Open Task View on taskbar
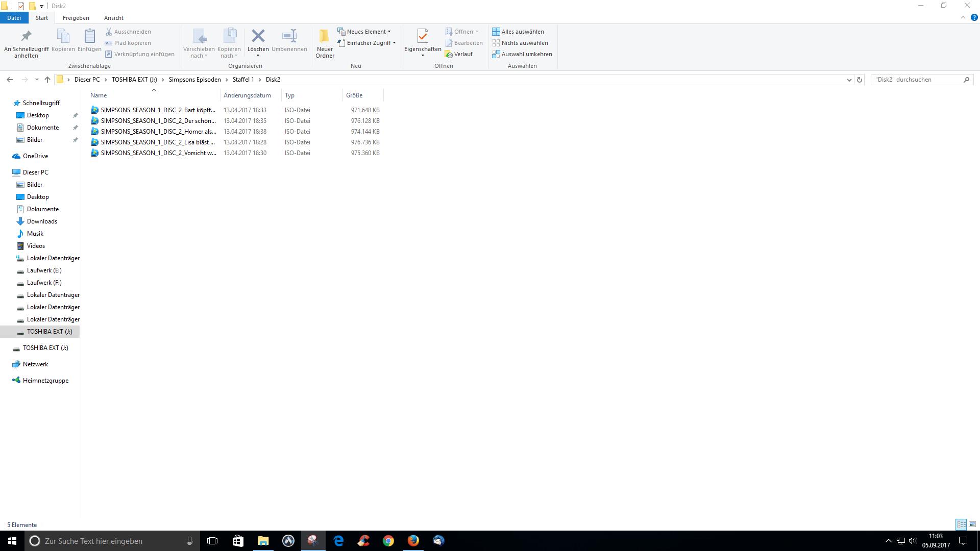Image resolution: width=980 pixels, height=551 pixels. [x=212, y=541]
